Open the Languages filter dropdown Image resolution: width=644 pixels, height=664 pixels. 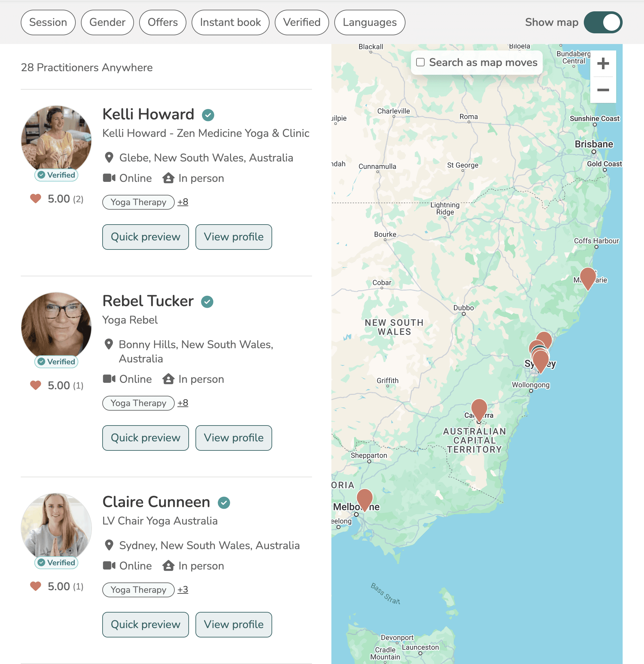tap(370, 23)
